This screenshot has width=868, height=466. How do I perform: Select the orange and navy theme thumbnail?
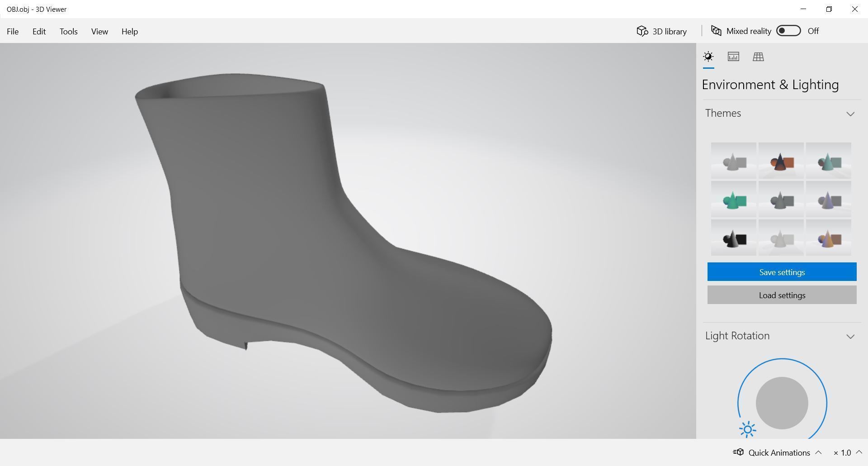tap(781, 161)
